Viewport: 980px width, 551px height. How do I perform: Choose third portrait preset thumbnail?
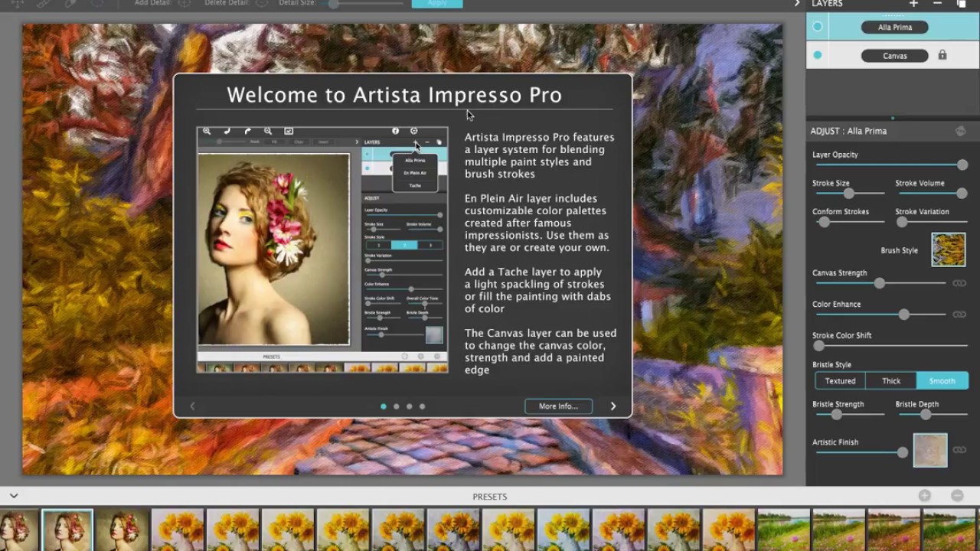(x=122, y=530)
